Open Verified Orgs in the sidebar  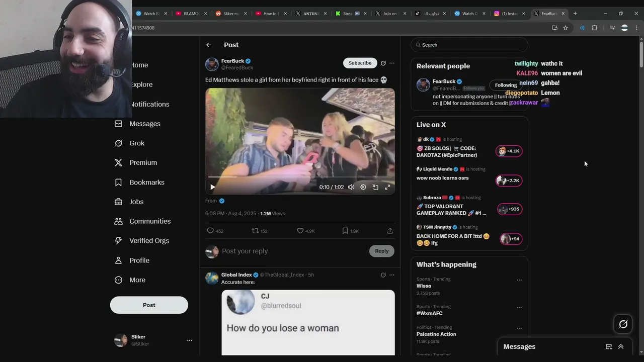(142, 241)
